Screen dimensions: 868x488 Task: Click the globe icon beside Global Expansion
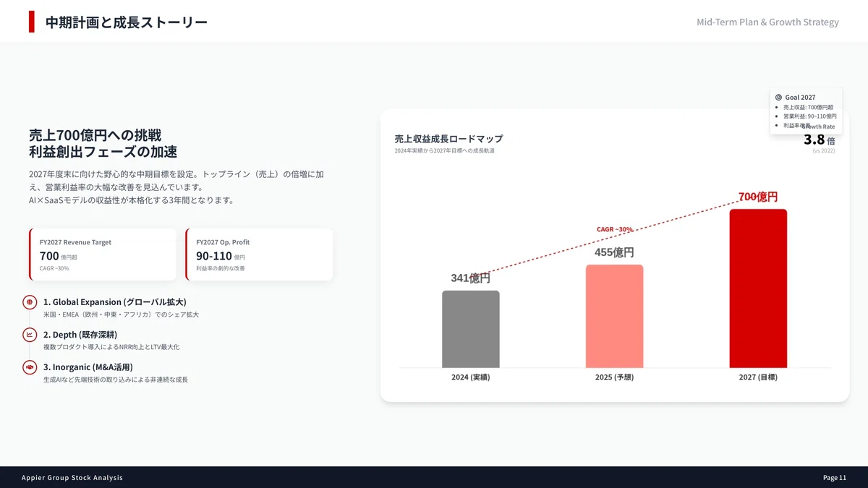[30, 302]
